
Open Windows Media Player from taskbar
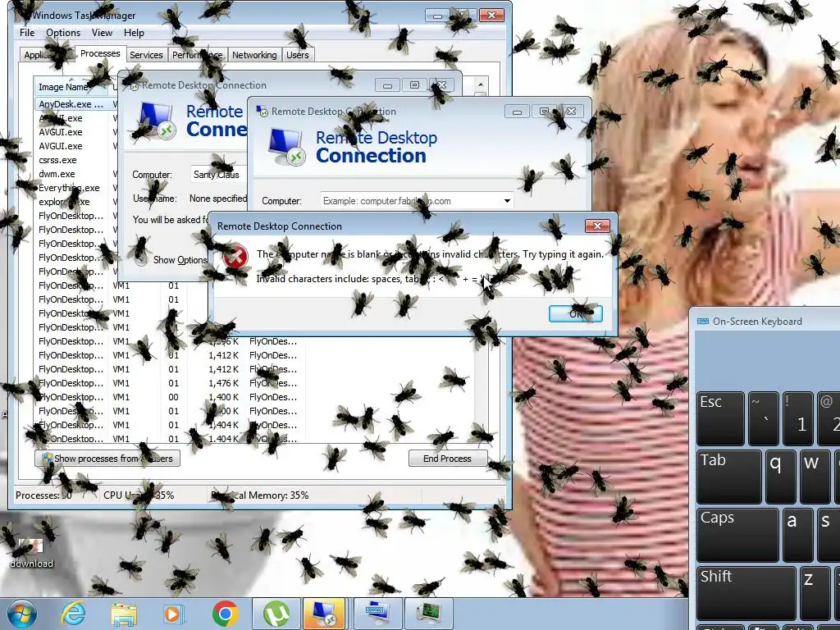tap(174, 614)
